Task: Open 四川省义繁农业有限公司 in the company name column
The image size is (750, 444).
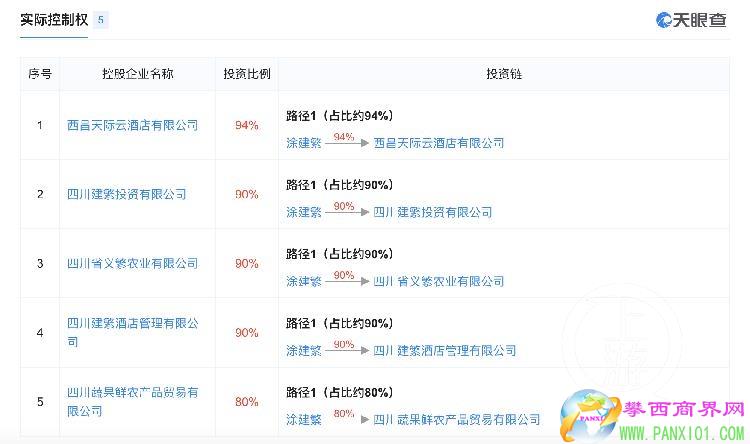Action: click(x=132, y=263)
